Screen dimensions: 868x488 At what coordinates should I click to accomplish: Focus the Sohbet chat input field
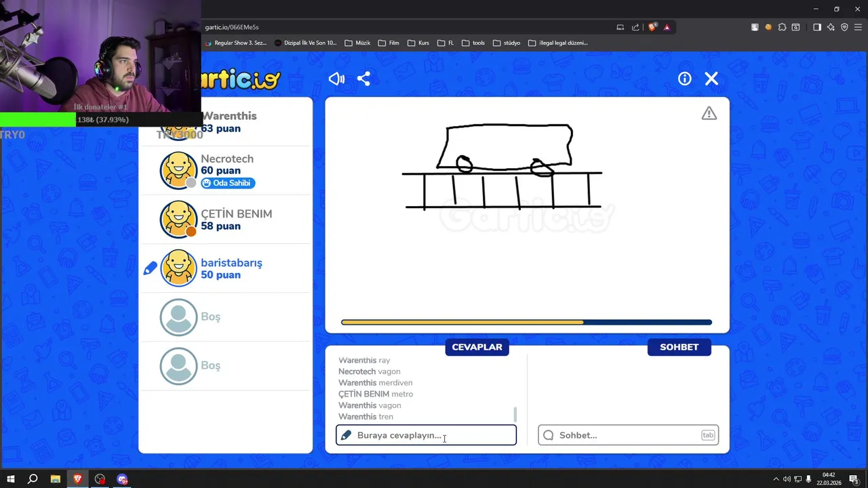tap(628, 435)
